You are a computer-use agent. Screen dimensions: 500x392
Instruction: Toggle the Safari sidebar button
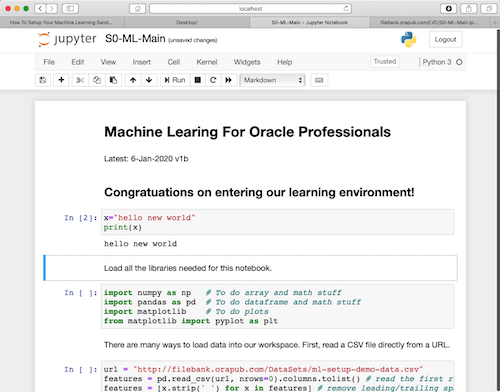pyautogui.click(x=70, y=8)
